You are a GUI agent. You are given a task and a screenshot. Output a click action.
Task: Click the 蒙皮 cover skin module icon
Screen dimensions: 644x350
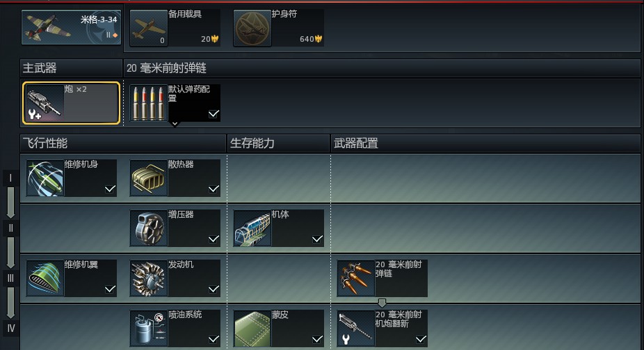(x=252, y=328)
